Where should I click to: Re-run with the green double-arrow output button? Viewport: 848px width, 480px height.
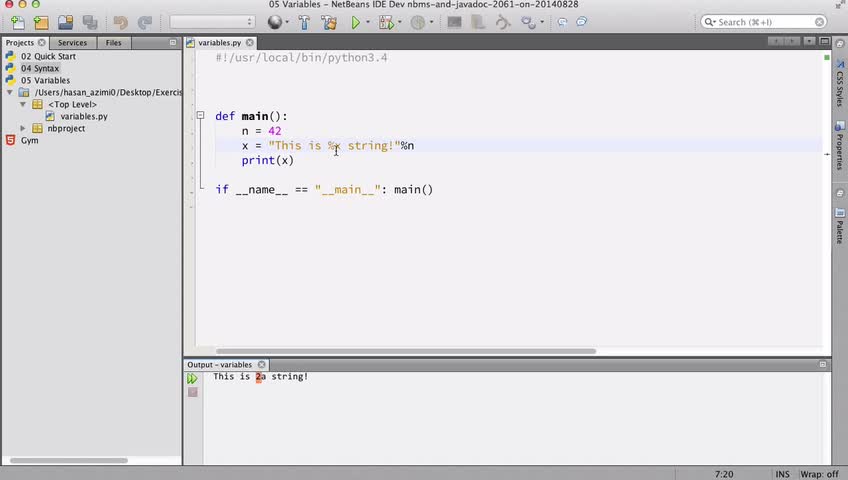[193, 378]
